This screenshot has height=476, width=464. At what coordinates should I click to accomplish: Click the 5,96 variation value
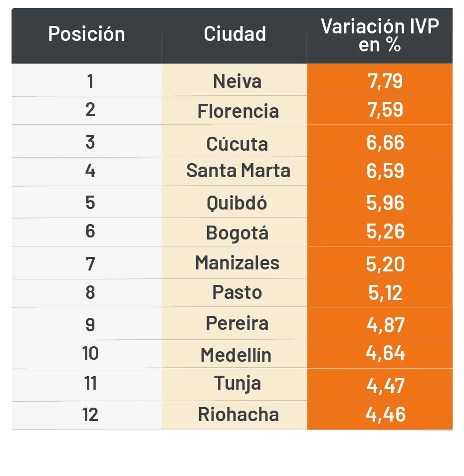(385, 203)
